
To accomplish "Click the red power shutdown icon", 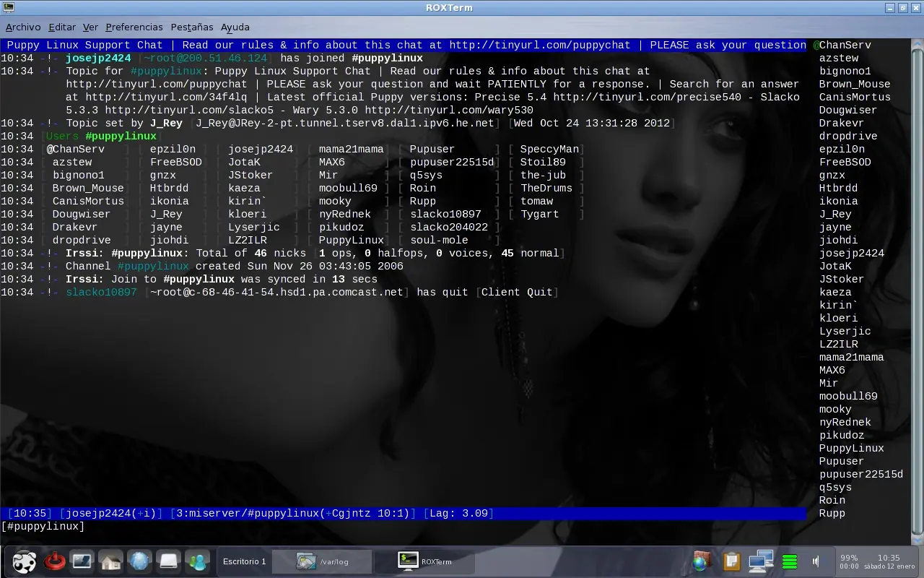I will coord(55,561).
